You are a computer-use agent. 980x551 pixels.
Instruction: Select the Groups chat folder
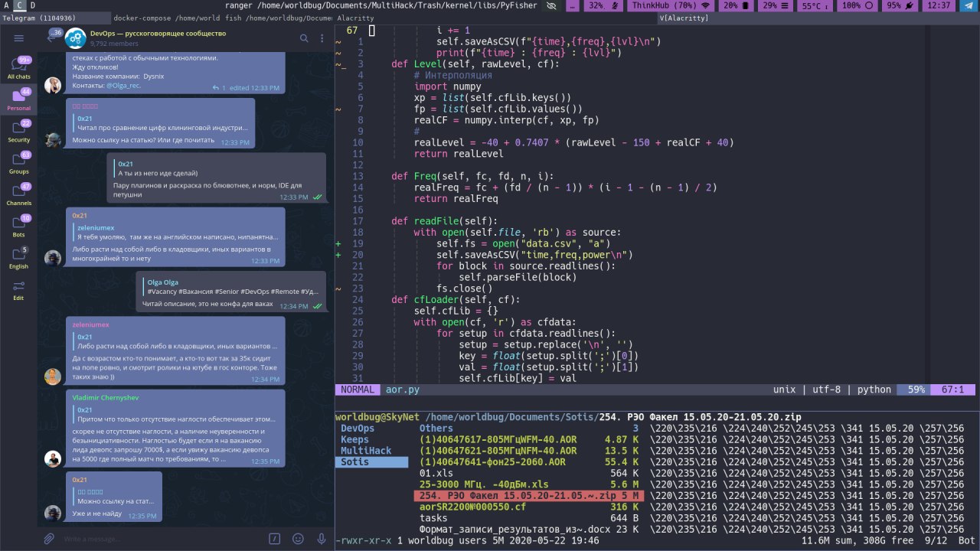pyautogui.click(x=18, y=163)
